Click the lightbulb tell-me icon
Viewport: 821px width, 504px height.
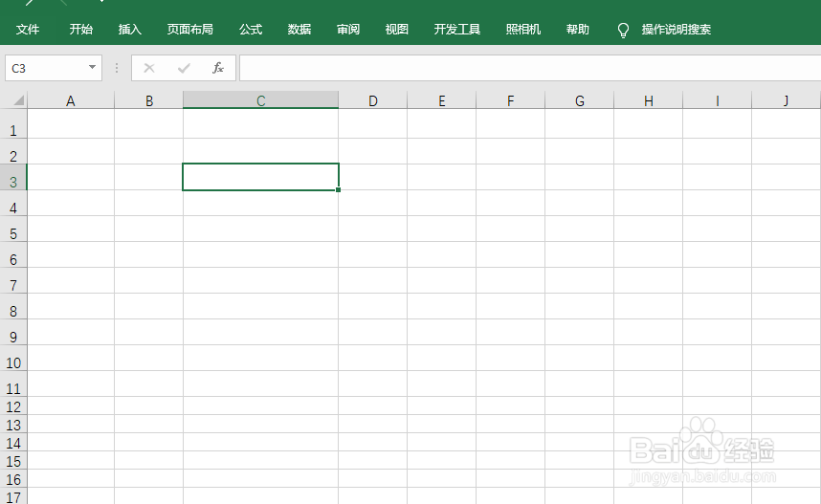[x=623, y=31]
